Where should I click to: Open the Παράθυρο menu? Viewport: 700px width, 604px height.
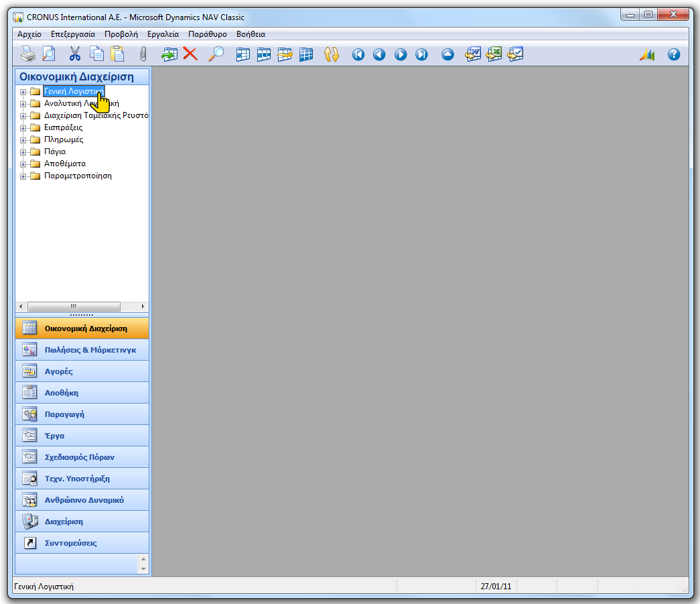click(x=208, y=34)
